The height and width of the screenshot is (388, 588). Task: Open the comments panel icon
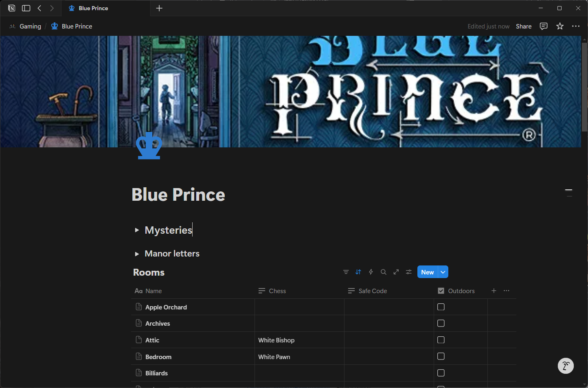544,26
